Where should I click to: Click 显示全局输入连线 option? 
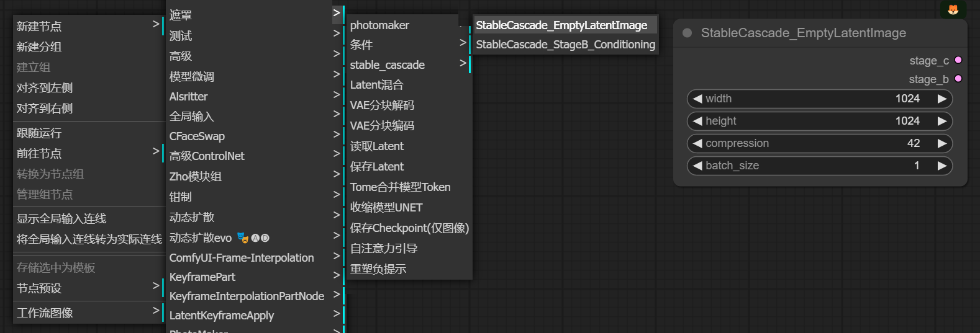(x=88, y=218)
